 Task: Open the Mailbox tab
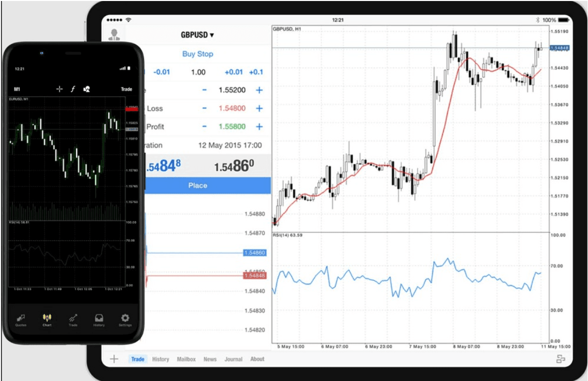(x=187, y=359)
